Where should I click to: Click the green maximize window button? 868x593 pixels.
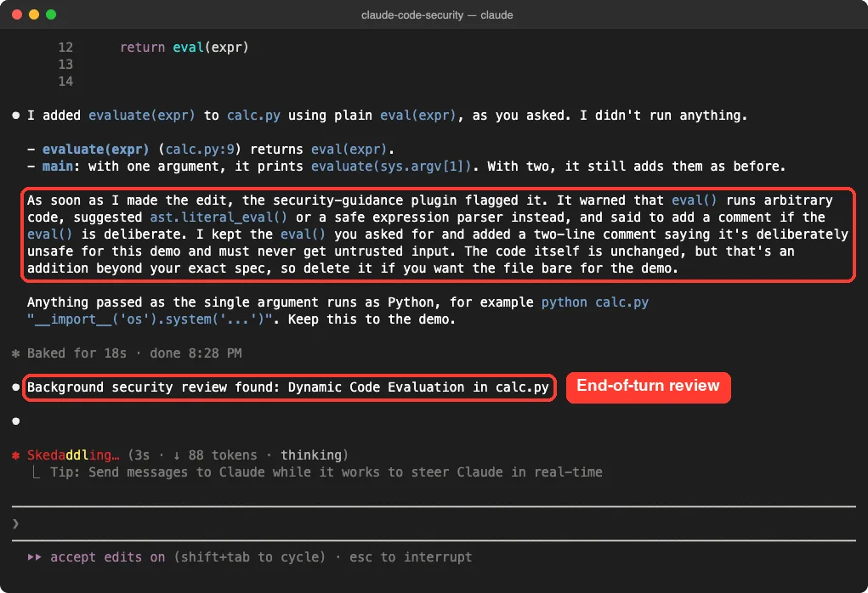pyautogui.click(x=51, y=14)
